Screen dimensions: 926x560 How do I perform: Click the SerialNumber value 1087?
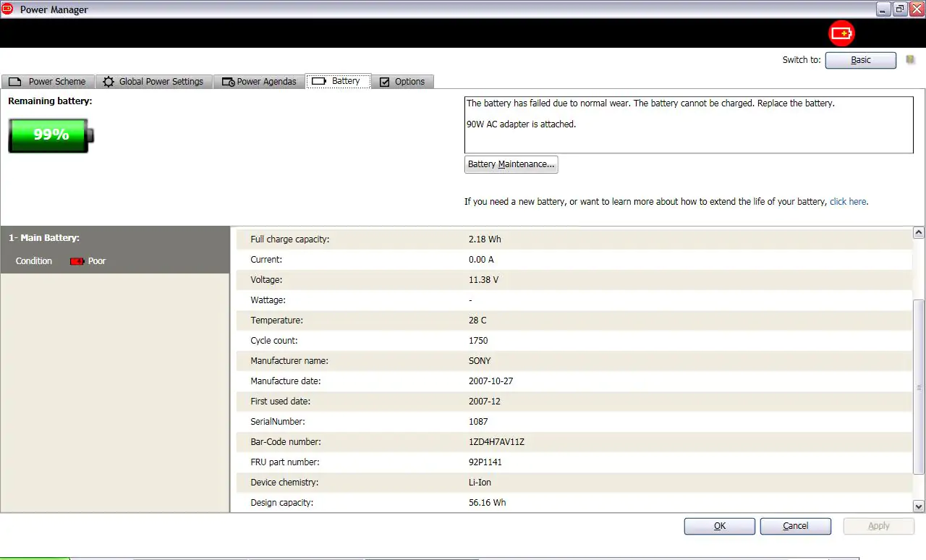tap(478, 422)
